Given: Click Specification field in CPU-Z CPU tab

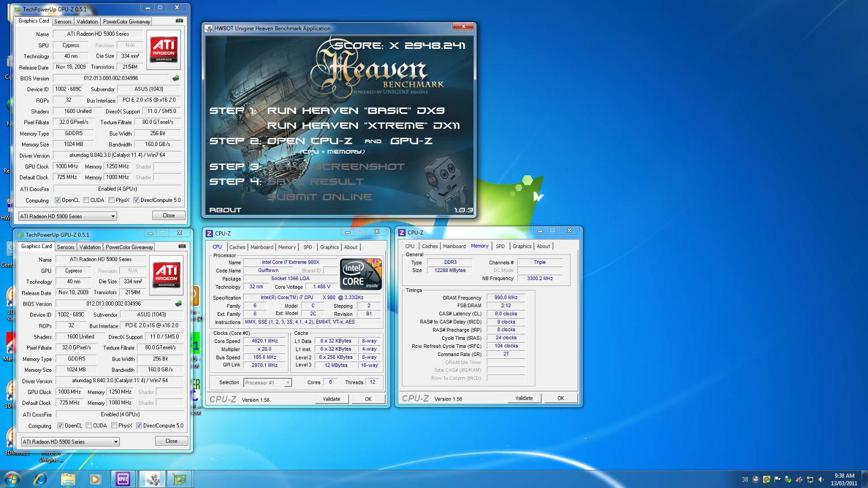Looking at the screenshot, I should (x=312, y=297).
